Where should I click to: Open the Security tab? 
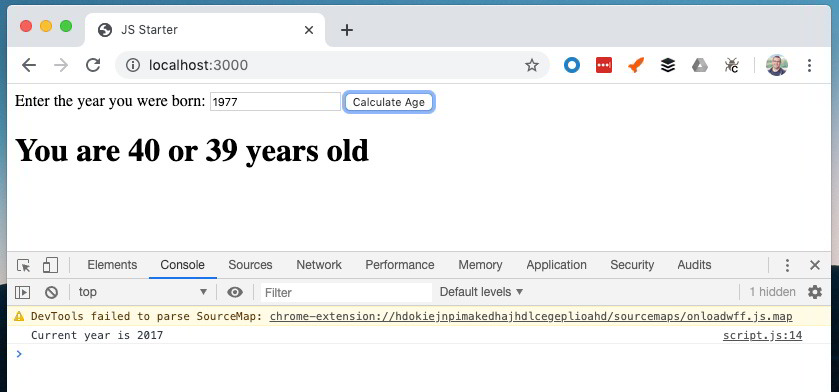(x=632, y=265)
